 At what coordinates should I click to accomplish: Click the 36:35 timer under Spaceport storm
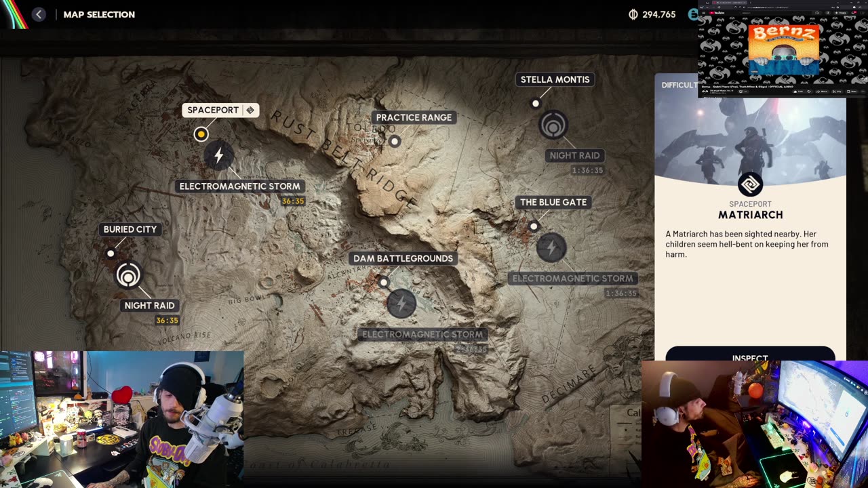[x=293, y=201]
